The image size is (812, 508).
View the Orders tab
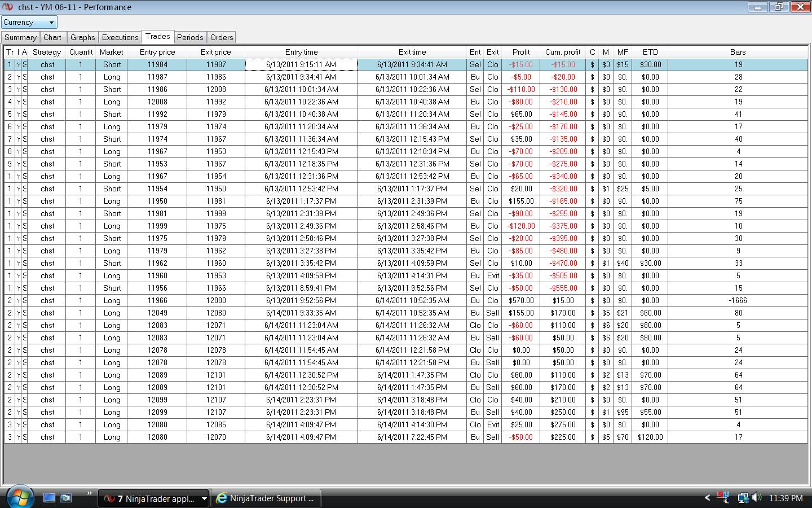[222, 37]
